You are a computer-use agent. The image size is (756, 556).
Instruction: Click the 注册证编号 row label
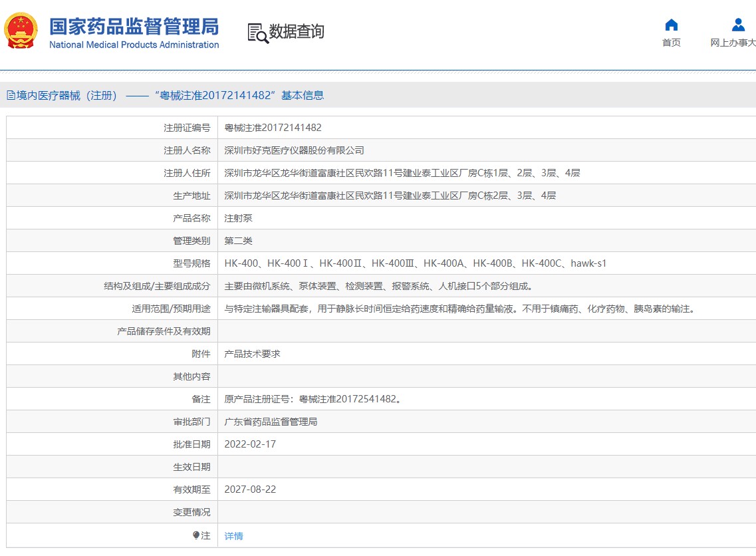(x=187, y=128)
